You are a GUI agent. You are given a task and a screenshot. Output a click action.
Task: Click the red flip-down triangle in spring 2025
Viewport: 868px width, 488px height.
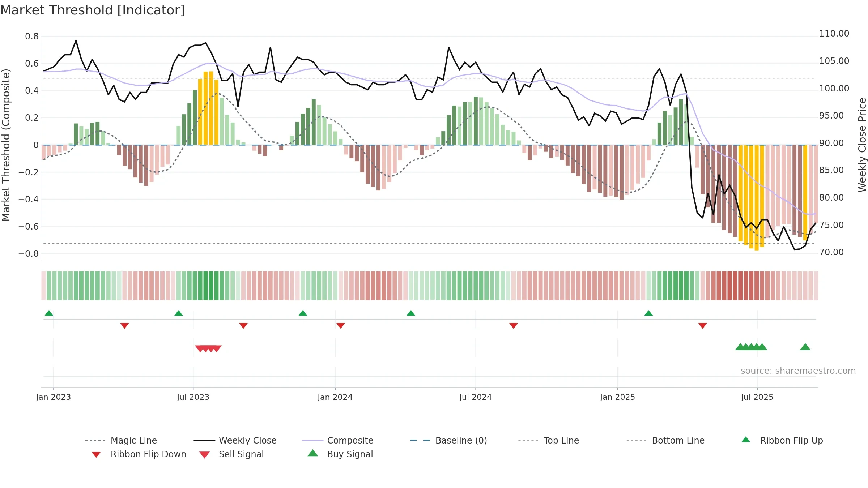[703, 326]
